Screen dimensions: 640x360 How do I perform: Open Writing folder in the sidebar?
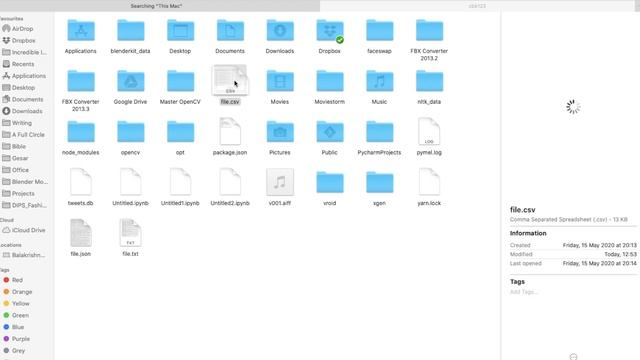[x=17, y=123]
